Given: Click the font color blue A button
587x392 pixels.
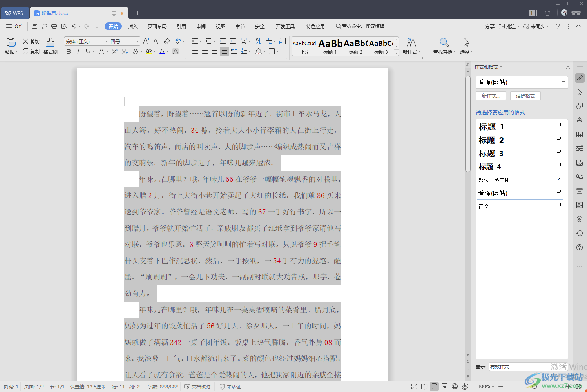Looking at the screenshot, I should [x=162, y=51].
